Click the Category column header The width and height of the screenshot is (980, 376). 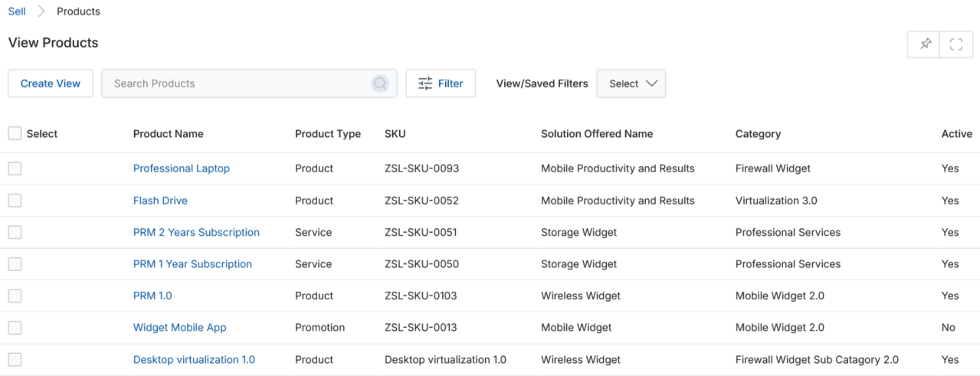758,134
